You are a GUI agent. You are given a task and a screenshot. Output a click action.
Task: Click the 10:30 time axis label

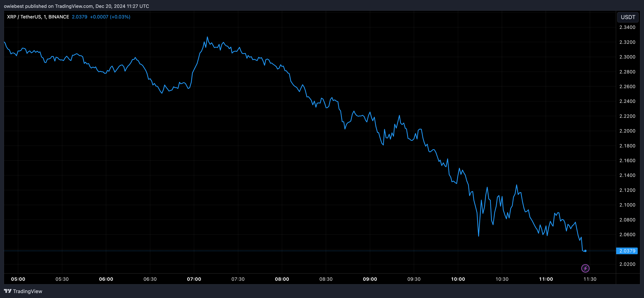pyautogui.click(x=502, y=279)
